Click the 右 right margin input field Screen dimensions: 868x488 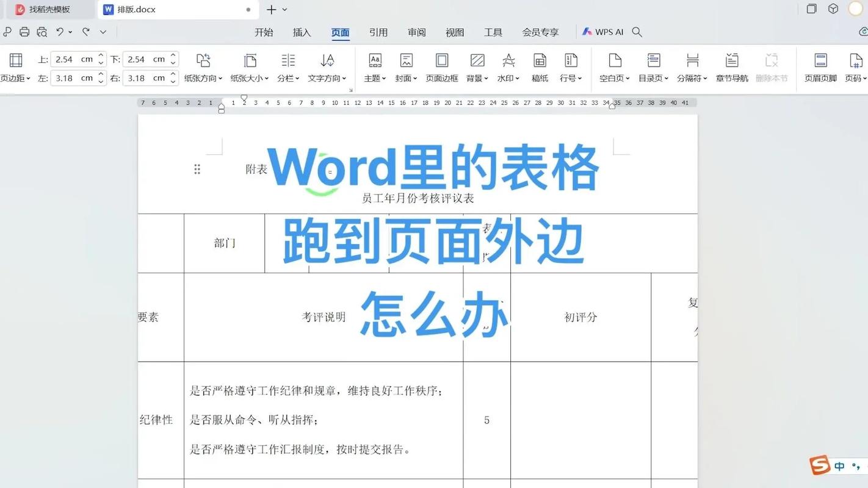point(145,78)
